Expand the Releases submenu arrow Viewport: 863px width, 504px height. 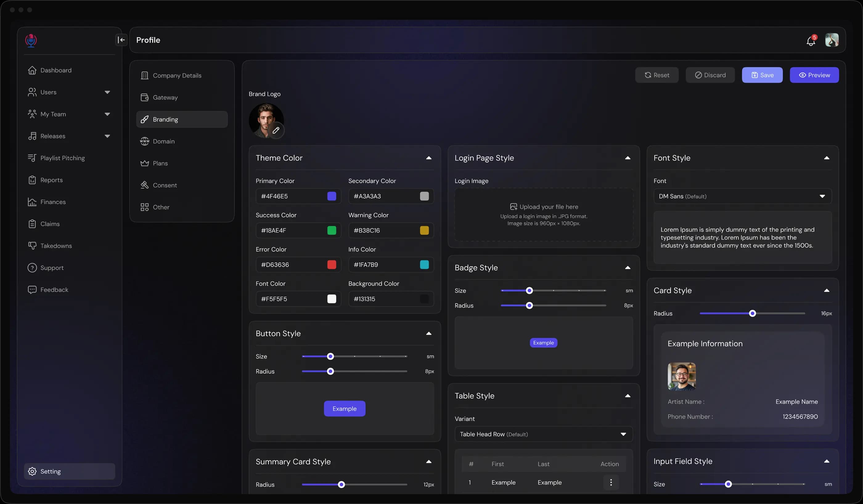click(x=107, y=136)
